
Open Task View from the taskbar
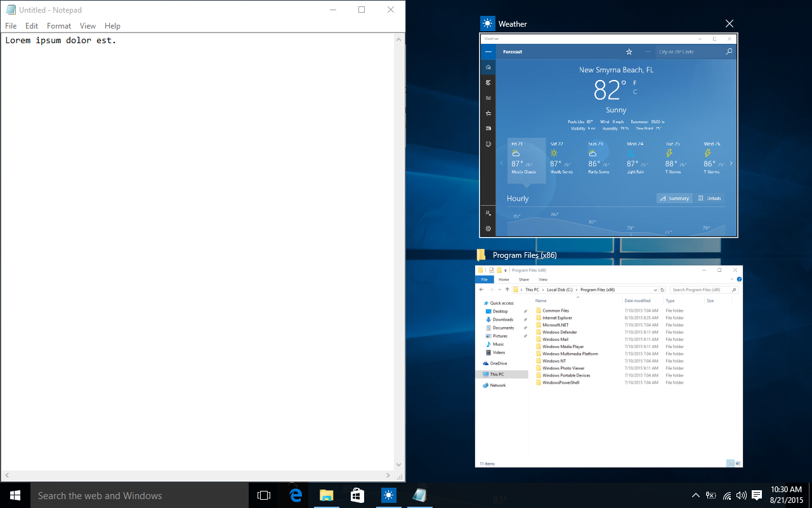[x=264, y=495]
